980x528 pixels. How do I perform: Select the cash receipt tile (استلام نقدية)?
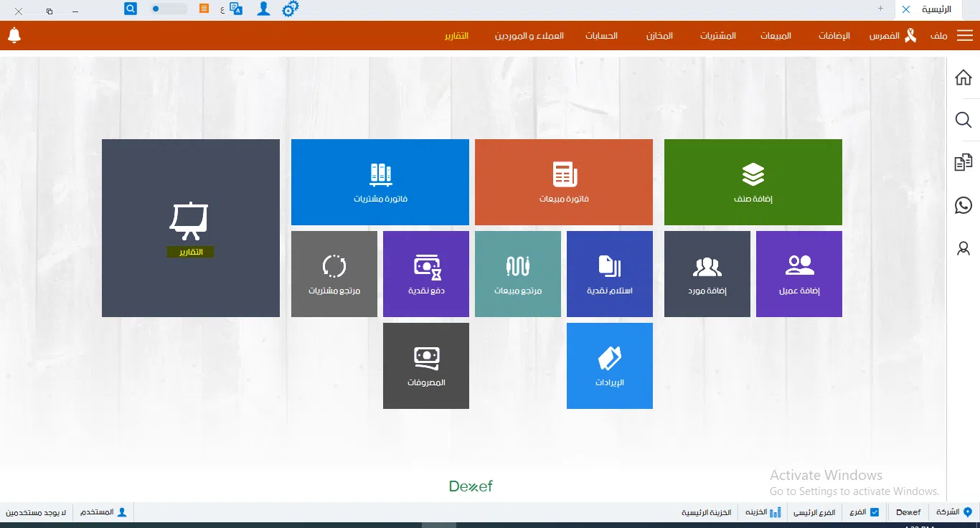(x=610, y=274)
